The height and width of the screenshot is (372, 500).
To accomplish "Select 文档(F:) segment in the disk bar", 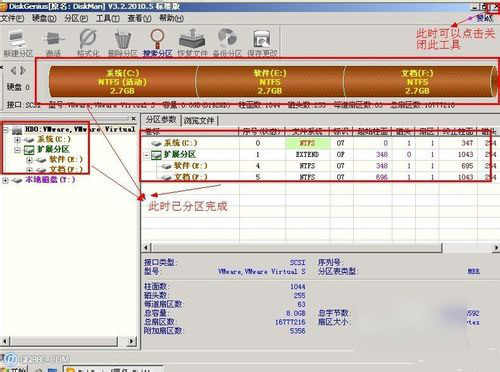I will click(418, 82).
